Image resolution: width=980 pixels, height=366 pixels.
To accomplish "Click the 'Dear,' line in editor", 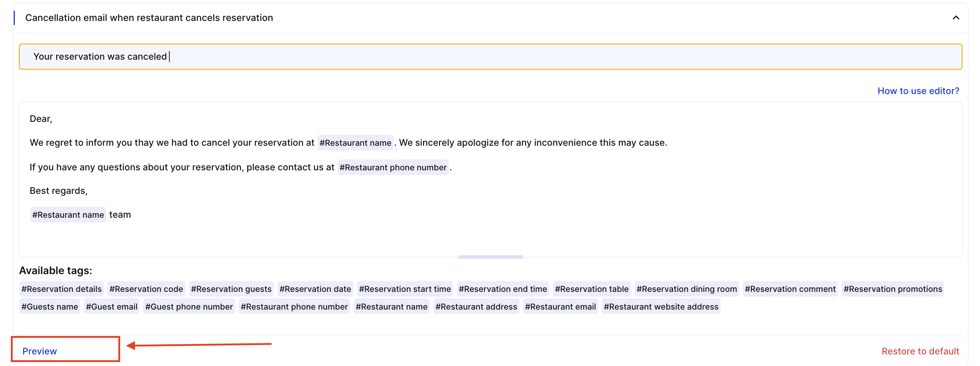I will [41, 119].
